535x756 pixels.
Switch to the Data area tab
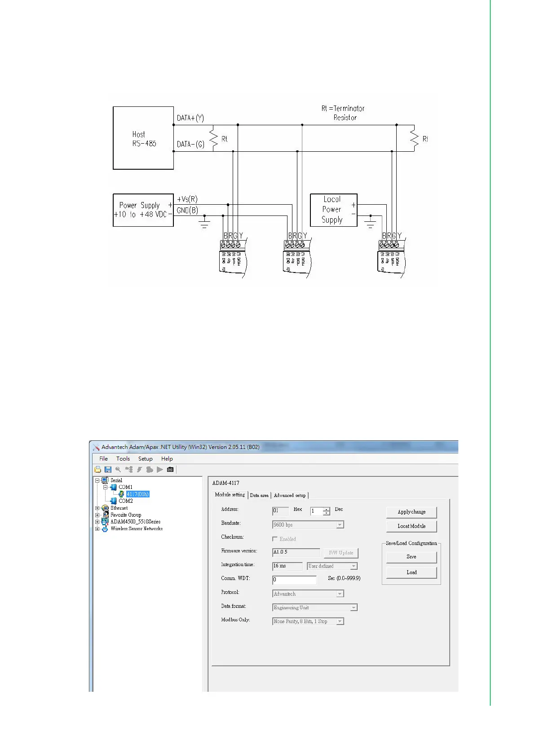[259, 495]
